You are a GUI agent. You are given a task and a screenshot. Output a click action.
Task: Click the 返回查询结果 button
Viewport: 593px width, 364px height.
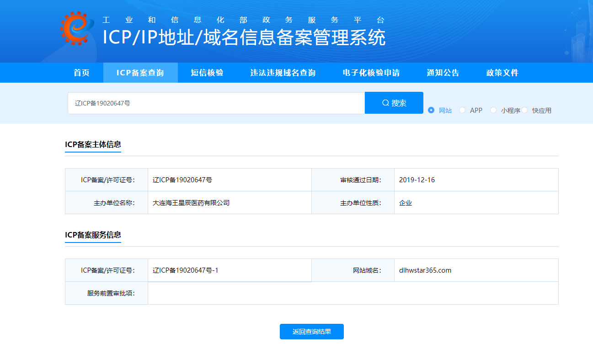coord(311,332)
